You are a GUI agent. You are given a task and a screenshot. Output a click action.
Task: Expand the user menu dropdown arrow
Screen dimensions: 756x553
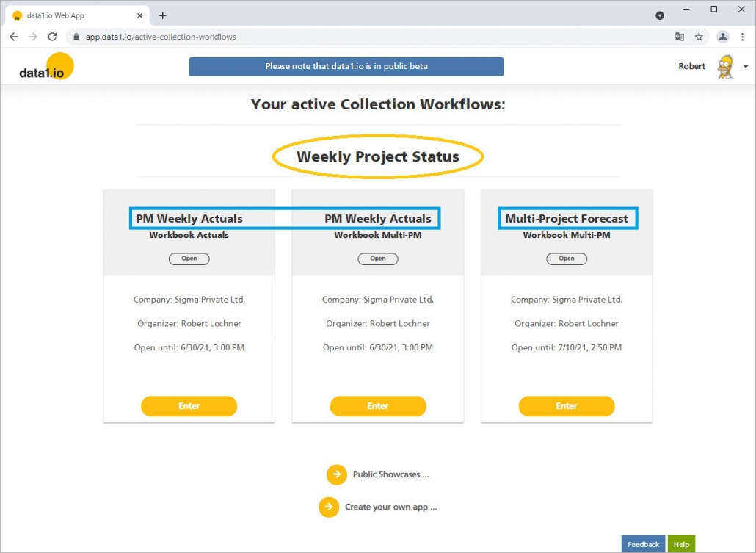pos(746,67)
